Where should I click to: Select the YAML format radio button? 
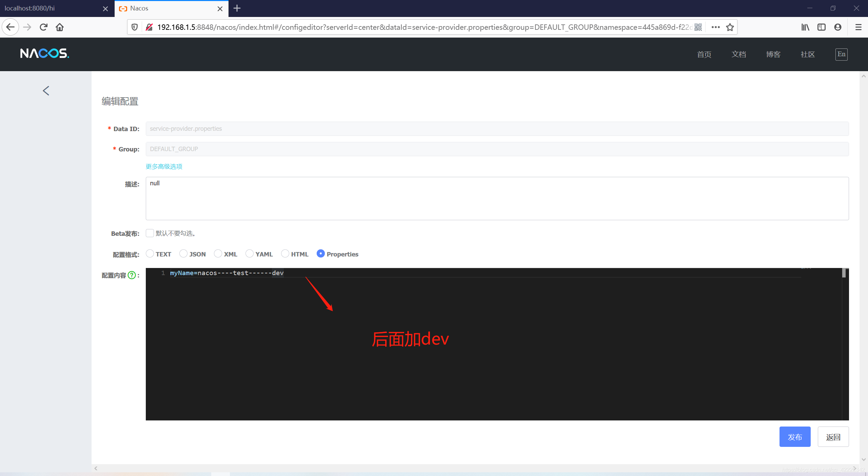pos(250,253)
